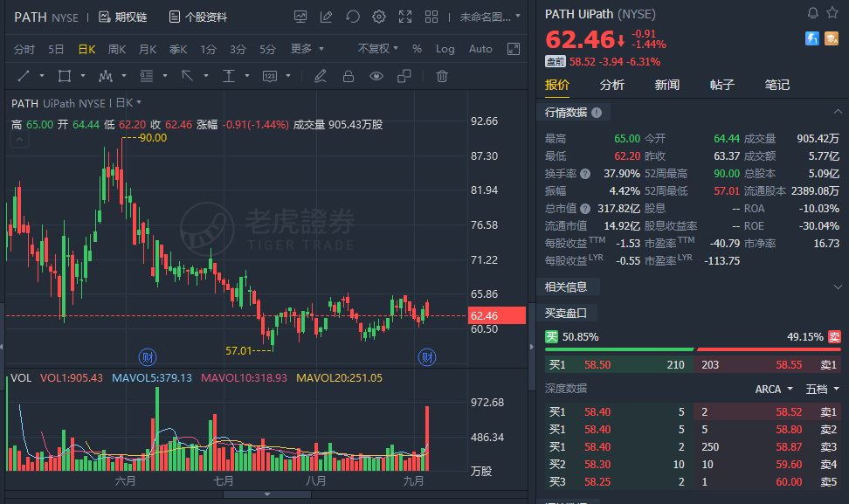The width and height of the screenshot is (849, 504).
Task: Select the 3分 three-minute period
Action: (x=238, y=49)
